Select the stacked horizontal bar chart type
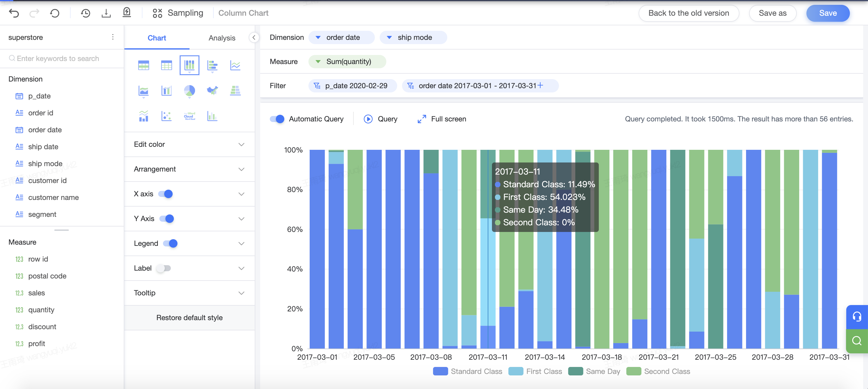Screen dimensions: 868x389 pos(212,66)
